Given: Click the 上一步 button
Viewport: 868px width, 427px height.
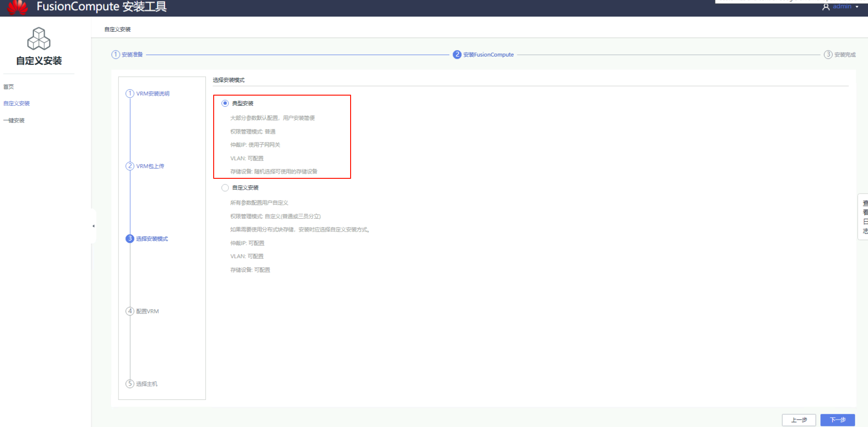Looking at the screenshot, I should tap(799, 420).
